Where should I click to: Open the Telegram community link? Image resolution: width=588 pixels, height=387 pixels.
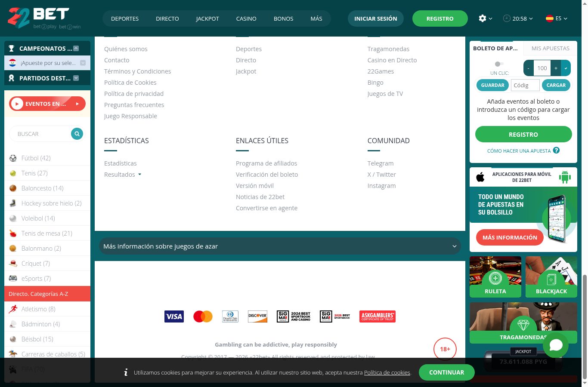[x=381, y=163]
